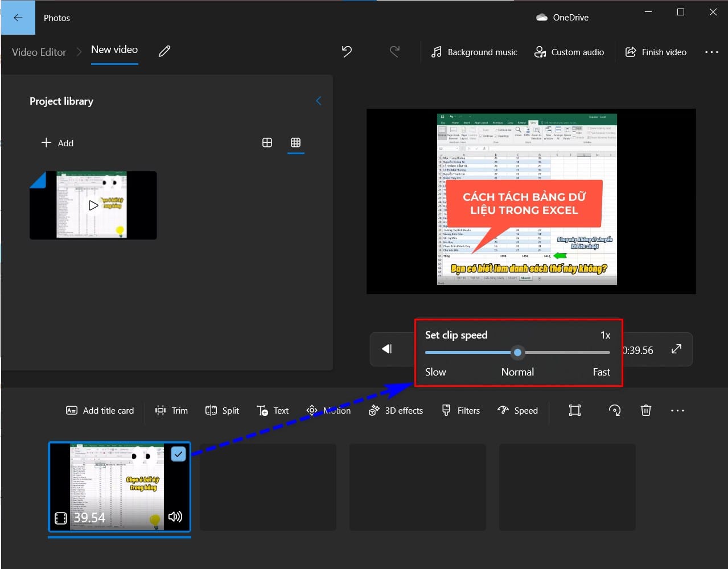
Task: Split the selected clip
Action: (x=222, y=410)
